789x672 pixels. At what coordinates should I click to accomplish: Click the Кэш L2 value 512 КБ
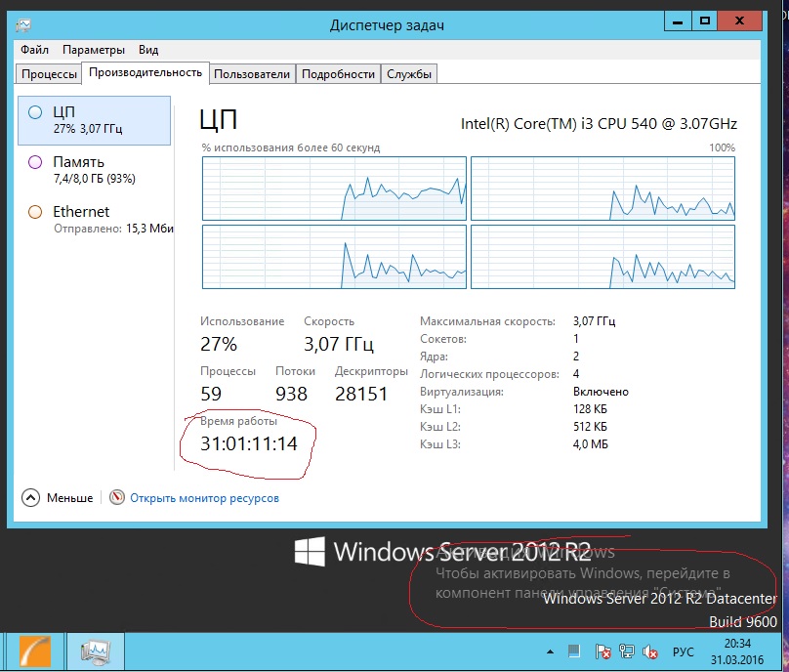[590, 427]
